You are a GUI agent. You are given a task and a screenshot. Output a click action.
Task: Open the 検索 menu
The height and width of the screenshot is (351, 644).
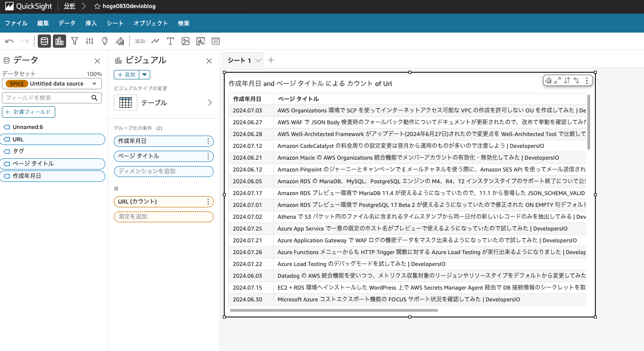click(x=184, y=23)
